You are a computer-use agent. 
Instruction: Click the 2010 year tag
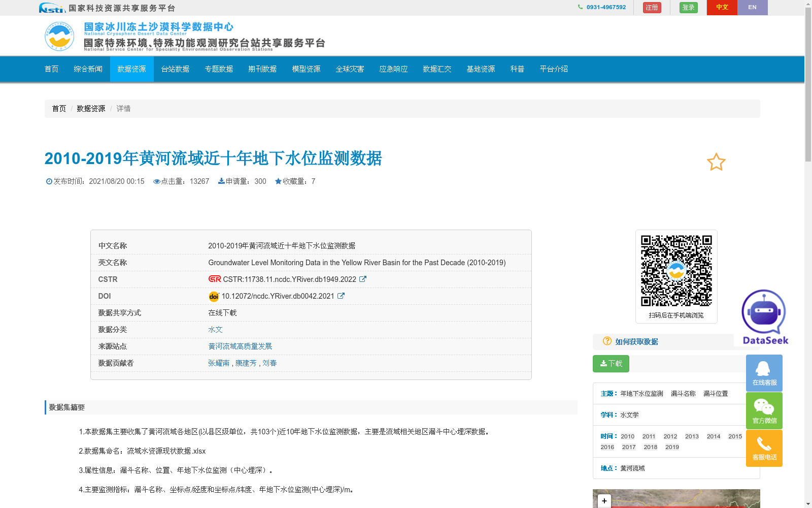(627, 436)
